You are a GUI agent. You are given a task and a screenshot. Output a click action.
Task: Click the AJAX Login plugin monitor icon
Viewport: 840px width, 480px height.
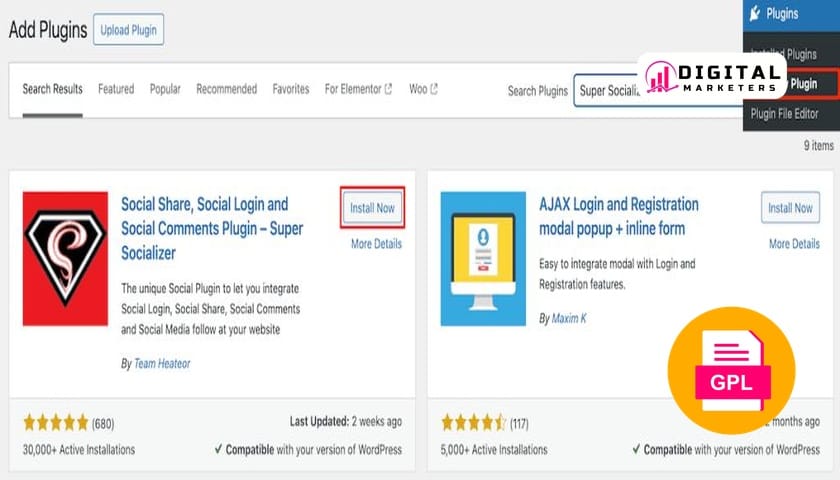click(483, 258)
